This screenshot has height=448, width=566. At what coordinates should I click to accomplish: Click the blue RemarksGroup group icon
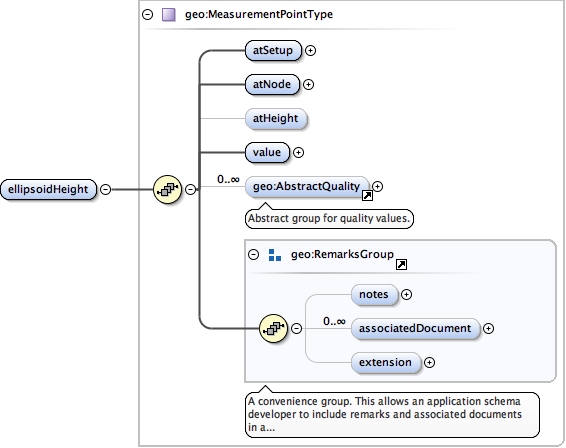point(275,255)
